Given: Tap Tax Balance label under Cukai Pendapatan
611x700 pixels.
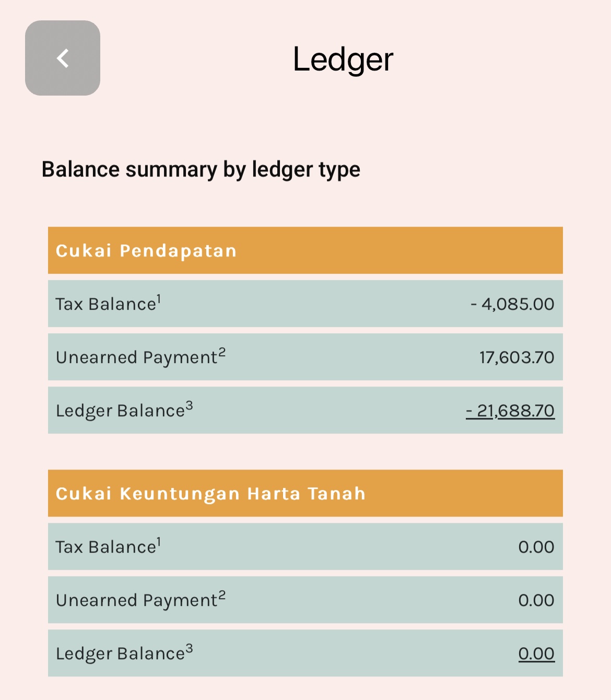Looking at the screenshot, I should [105, 305].
